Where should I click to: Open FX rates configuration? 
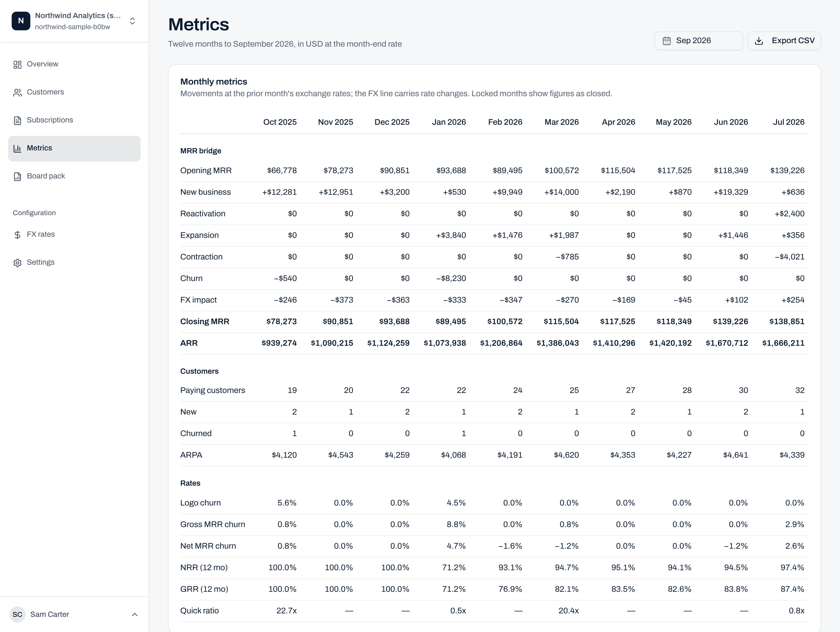(x=74, y=234)
